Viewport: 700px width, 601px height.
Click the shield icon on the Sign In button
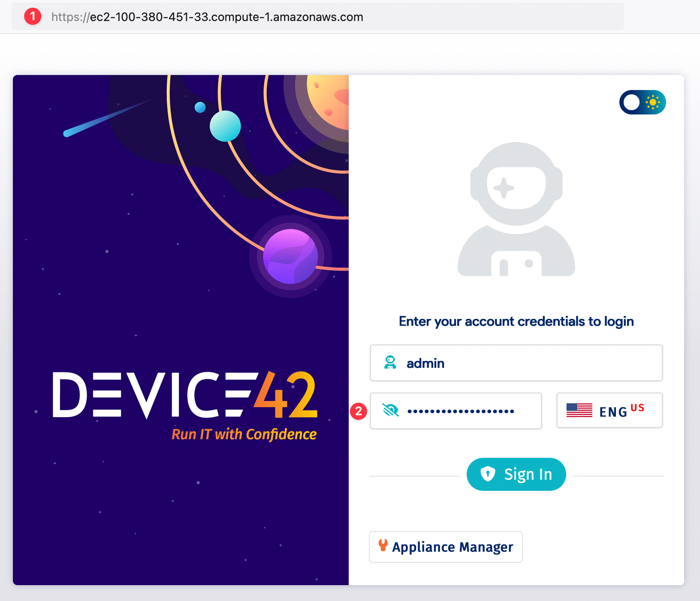pyautogui.click(x=489, y=474)
